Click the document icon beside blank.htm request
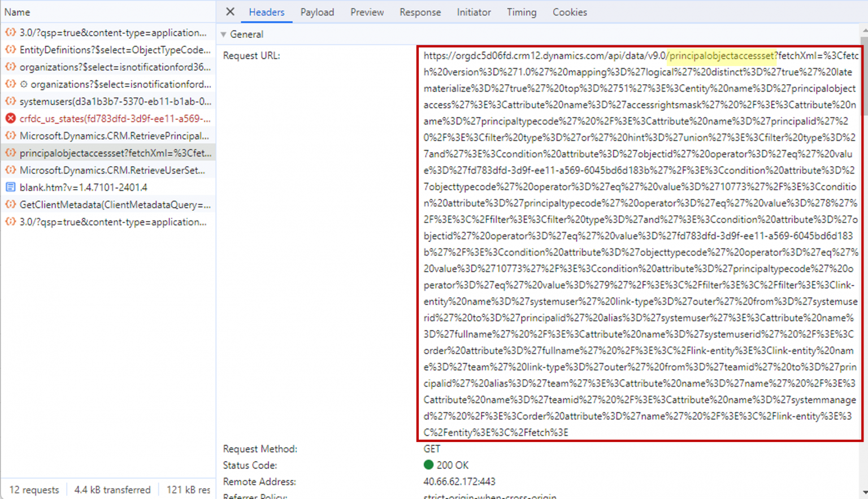Image resolution: width=868 pixels, height=499 pixels. (x=10, y=187)
